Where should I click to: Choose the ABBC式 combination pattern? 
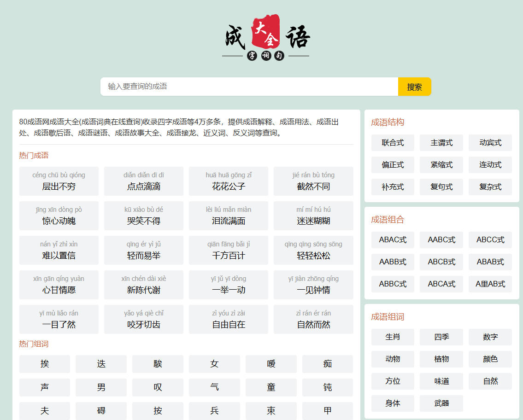coord(393,284)
